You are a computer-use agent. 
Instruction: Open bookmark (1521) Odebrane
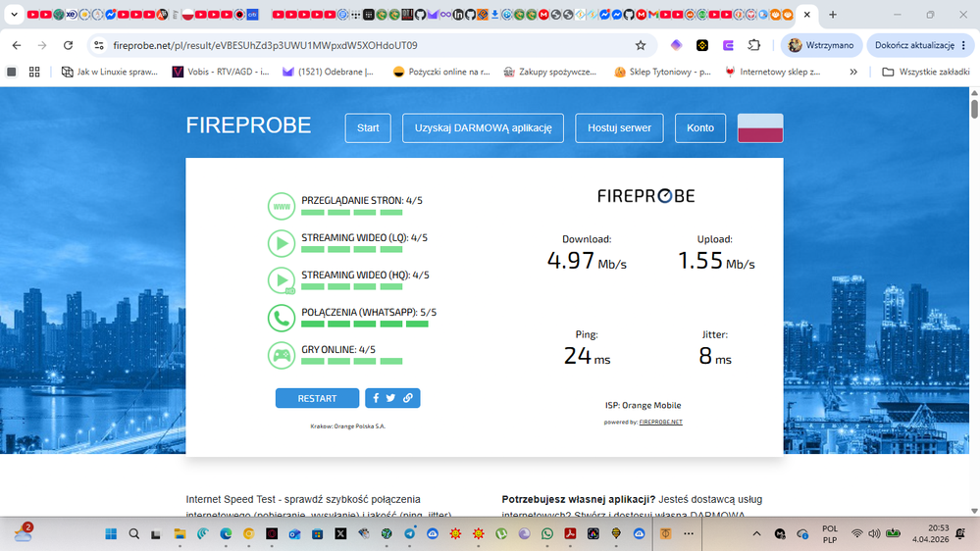click(x=328, y=72)
